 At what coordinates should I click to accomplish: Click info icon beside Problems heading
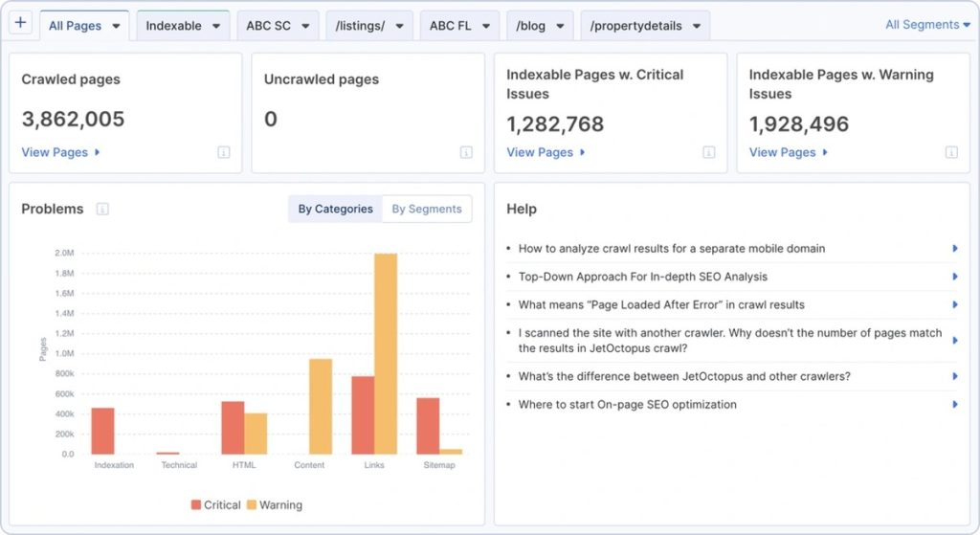[x=102, y=209]
